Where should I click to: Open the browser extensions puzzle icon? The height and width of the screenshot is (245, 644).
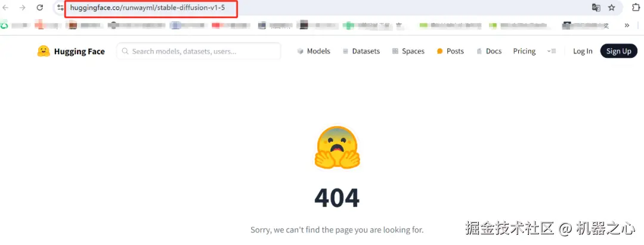636,7
